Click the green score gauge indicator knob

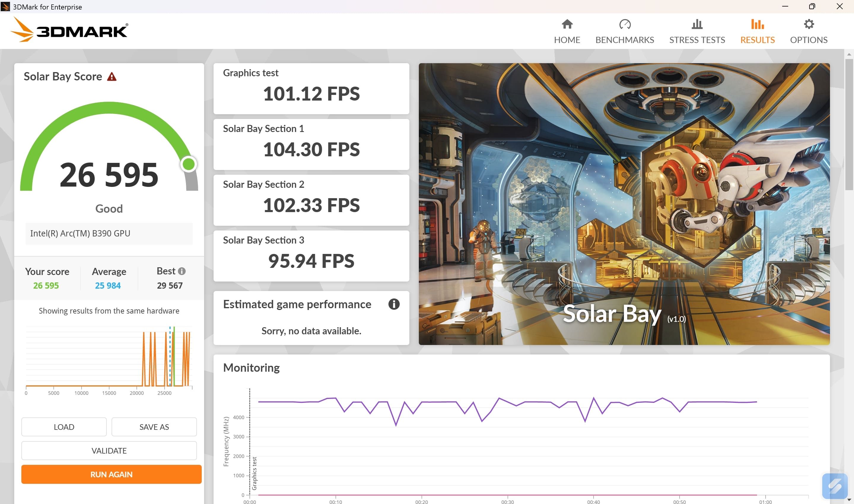(188, 164)
